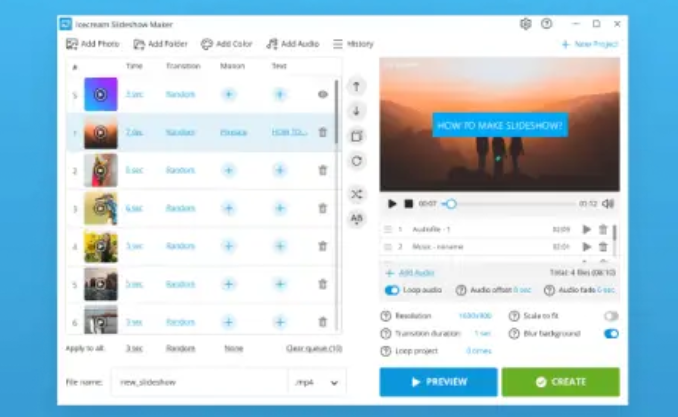
Task: Open the help tooltip icon next to Blur background
Action: tap(514, 334)
